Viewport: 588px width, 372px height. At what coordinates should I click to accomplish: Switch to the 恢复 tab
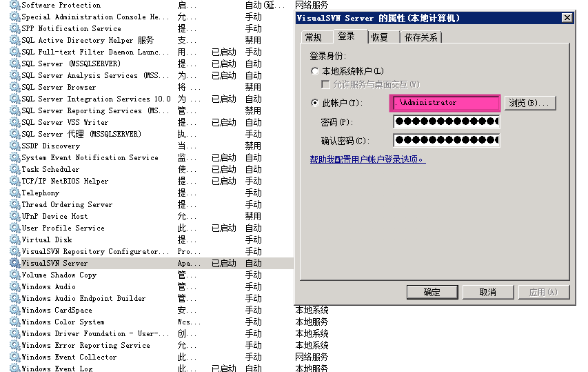[x=379, y=37]
